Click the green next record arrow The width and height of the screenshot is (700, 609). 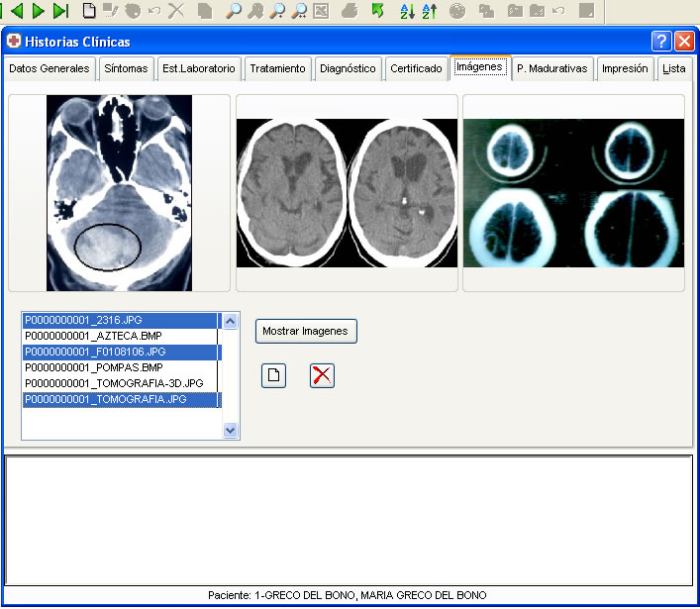pos(38,11)
